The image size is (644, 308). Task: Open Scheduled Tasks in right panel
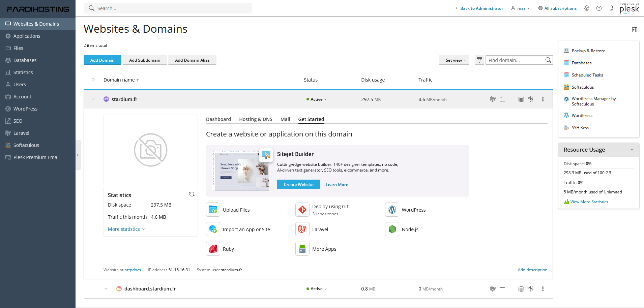coord(587,75)
